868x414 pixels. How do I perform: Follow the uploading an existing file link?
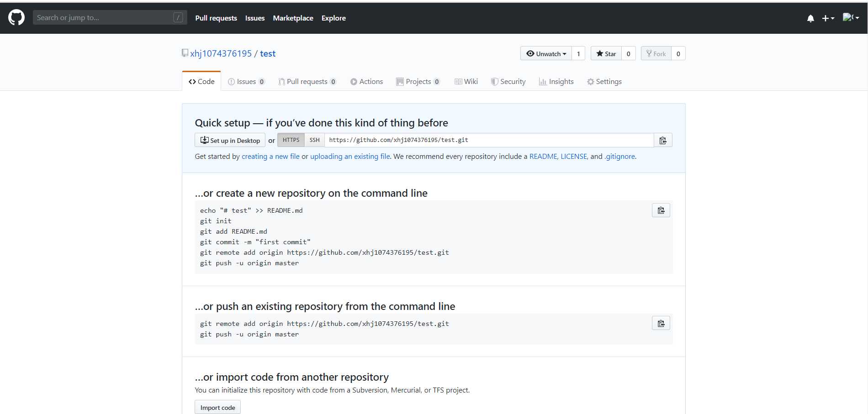point(350,156)
